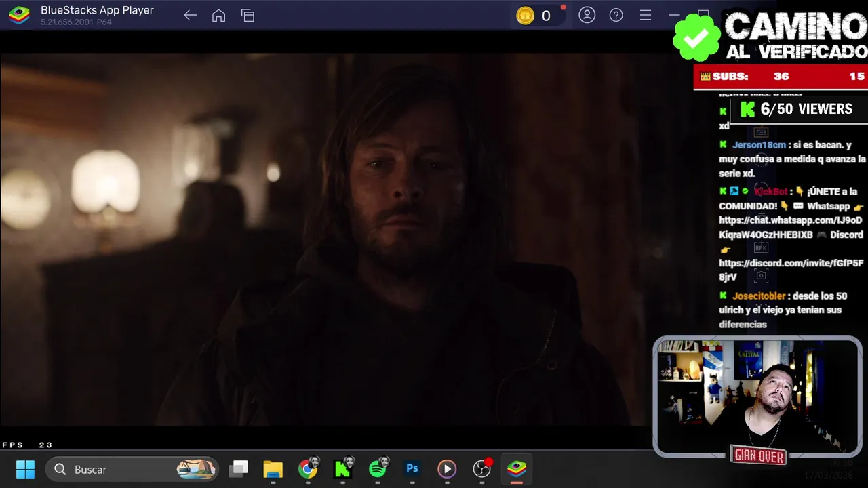Switch to OBS Studio in the taskbar
Screen dimensions: 868x488
482,468
